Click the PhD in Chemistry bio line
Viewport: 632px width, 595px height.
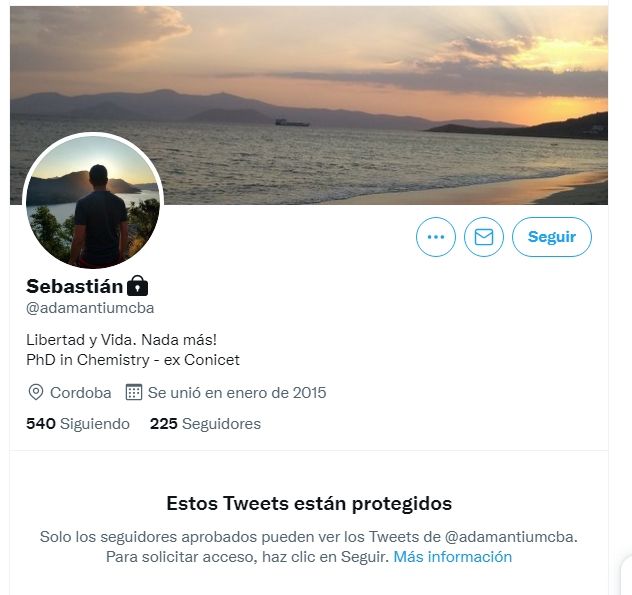click(x=133, y=360)
